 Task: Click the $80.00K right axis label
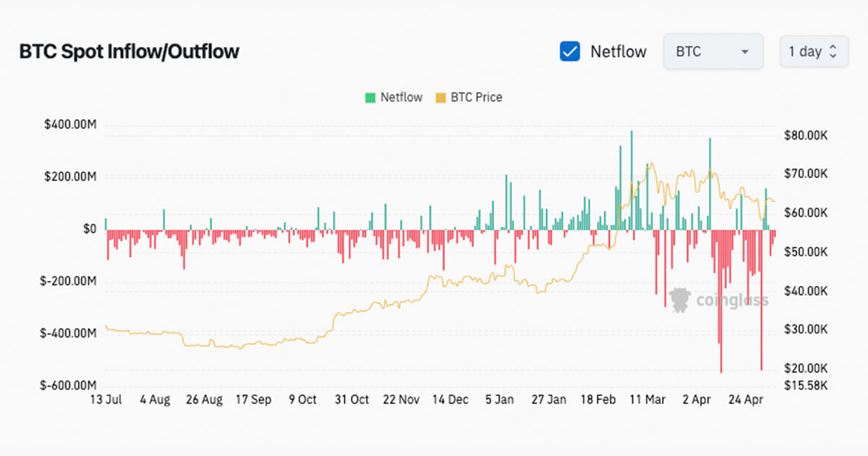click(x=805, y=135)
